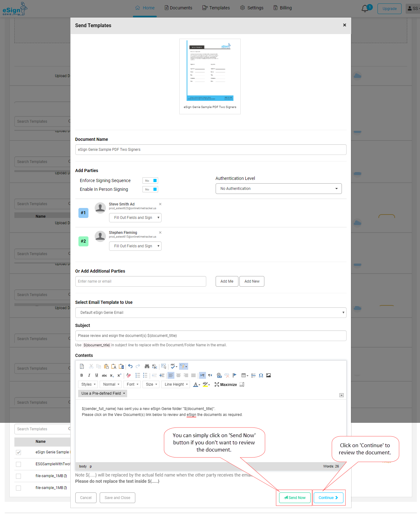
Task: Open the Normal paragraph format dropdown
Action: 111,384
